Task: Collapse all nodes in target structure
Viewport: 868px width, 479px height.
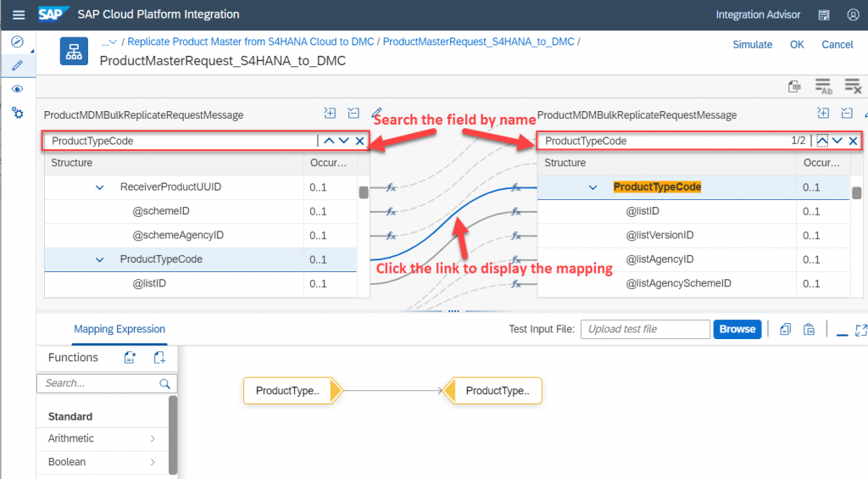Action: pos(847,113)
